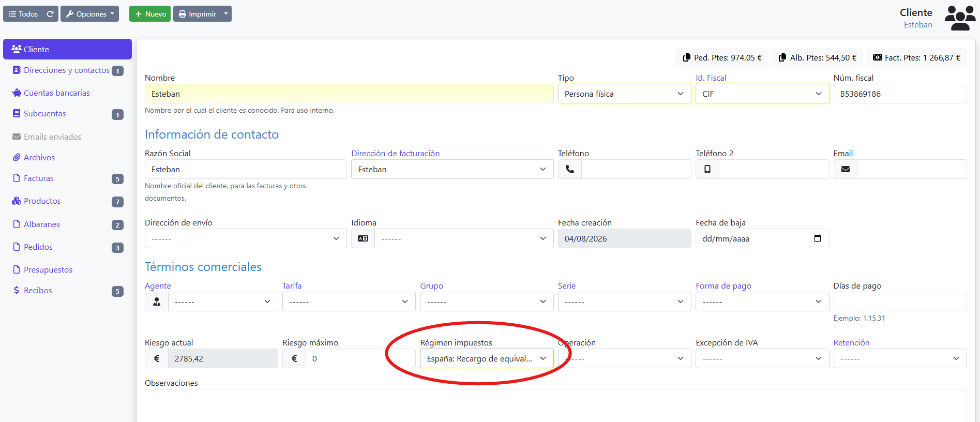Viewport: 980px width, 422px height.
Task: Click the calendar icon in Fecha de baja
Action: [818, 238]
